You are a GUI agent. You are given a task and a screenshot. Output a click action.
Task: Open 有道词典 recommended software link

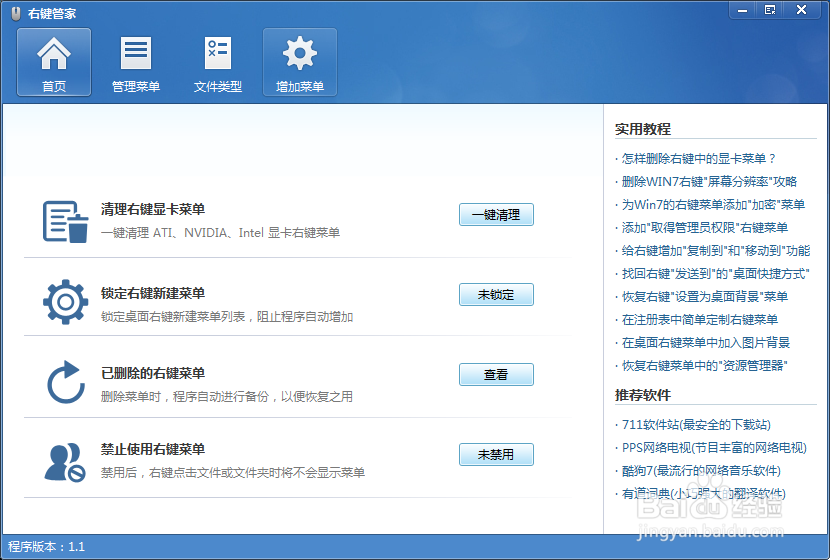[x=703, y=494]
